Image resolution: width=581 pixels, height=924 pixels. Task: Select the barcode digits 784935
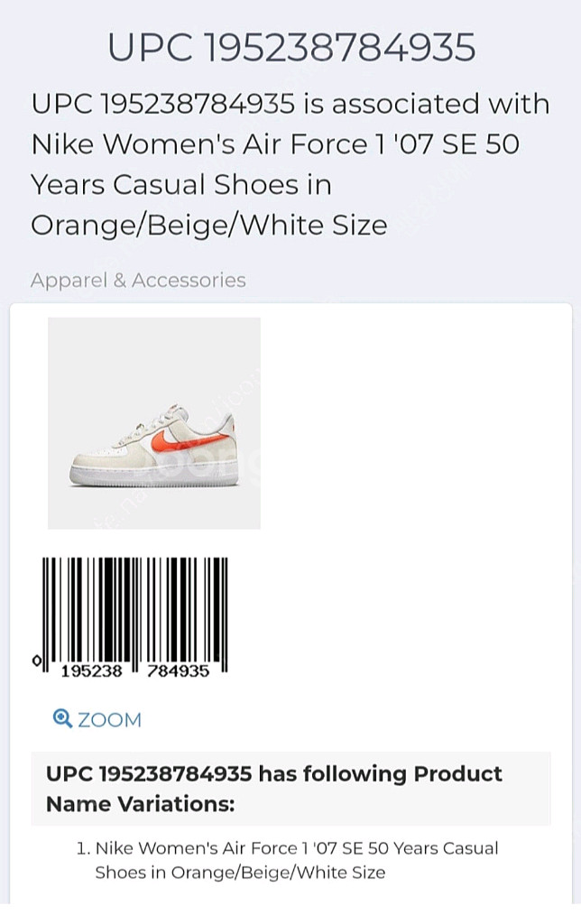pos(179,670)
